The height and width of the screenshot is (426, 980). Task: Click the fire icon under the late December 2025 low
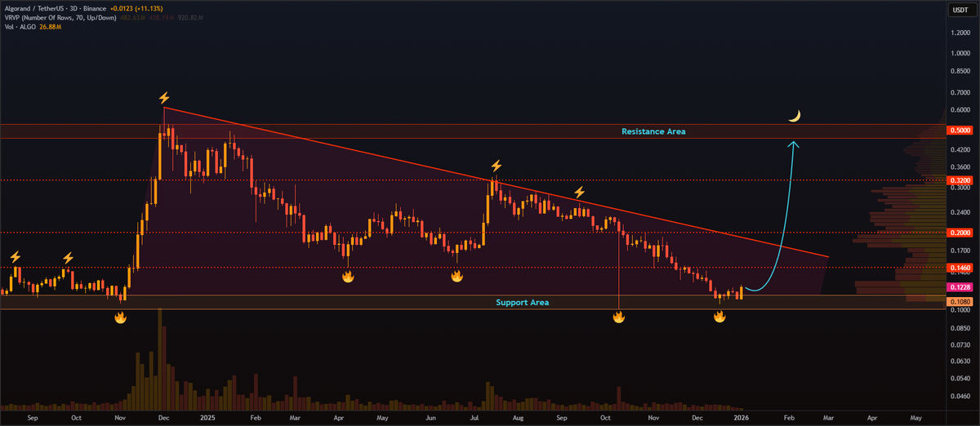click(719, 317)
